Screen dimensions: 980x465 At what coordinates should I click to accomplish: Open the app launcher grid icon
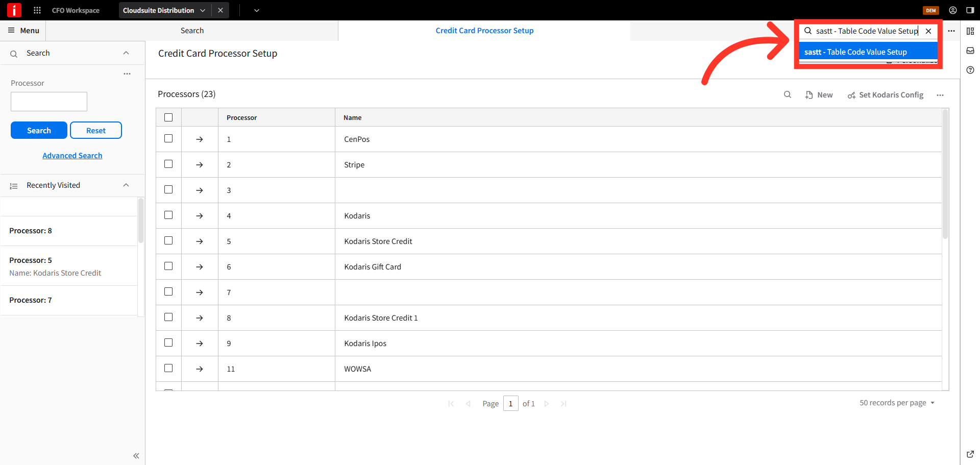37,10
